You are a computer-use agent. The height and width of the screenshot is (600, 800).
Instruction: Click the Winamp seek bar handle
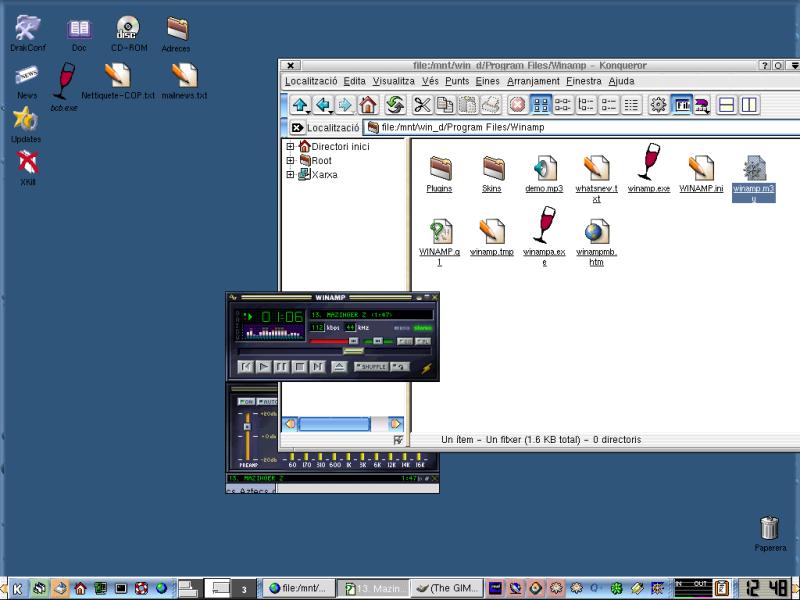tap(353, 351)
